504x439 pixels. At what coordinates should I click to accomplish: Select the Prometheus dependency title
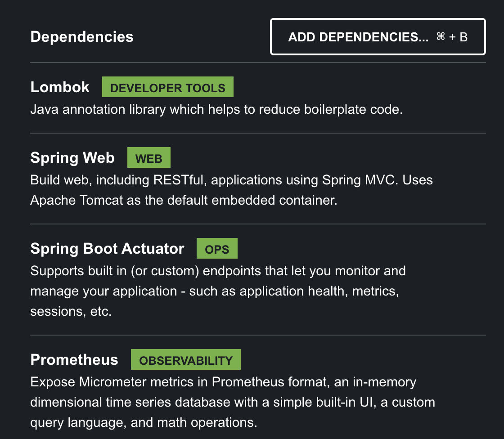(74, 359)
